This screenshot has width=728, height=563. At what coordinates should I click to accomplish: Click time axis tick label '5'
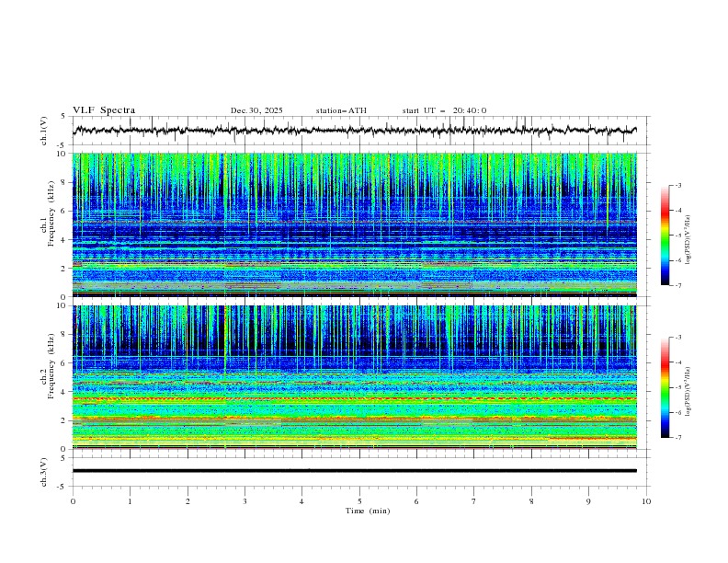(x=359, y=501)
